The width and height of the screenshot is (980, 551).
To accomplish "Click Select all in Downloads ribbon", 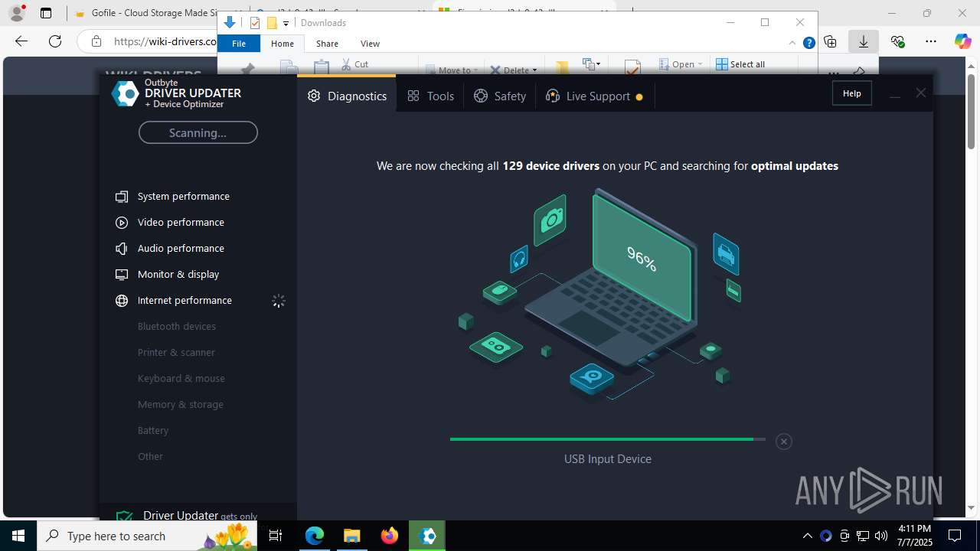I will pyautogui.click(x=740, y=64).
